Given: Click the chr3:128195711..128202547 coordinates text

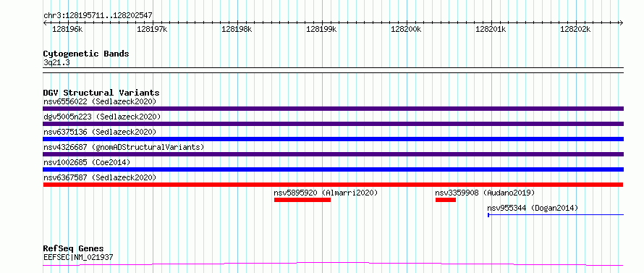Looking at the screenshot, I should coord(98,15).
